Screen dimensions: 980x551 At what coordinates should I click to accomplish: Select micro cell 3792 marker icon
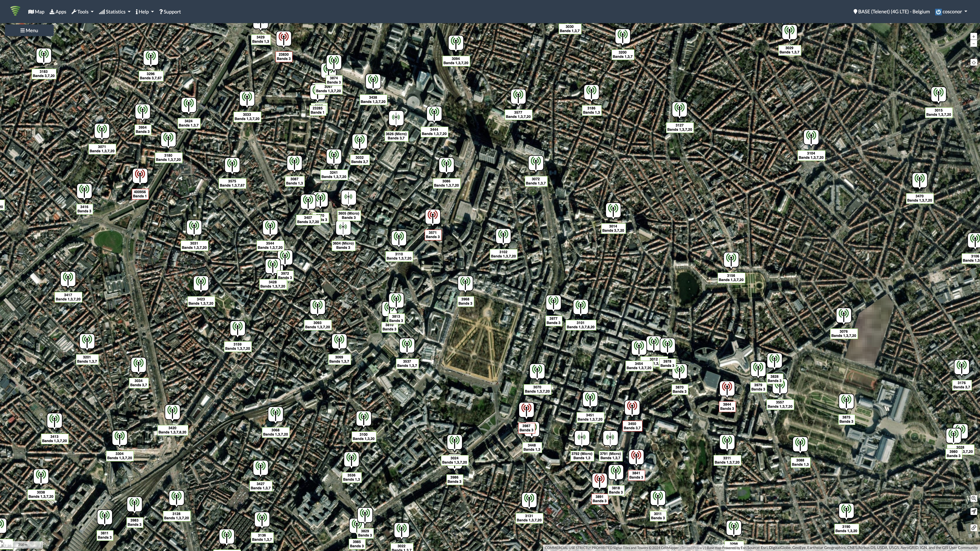coord(582,439)
